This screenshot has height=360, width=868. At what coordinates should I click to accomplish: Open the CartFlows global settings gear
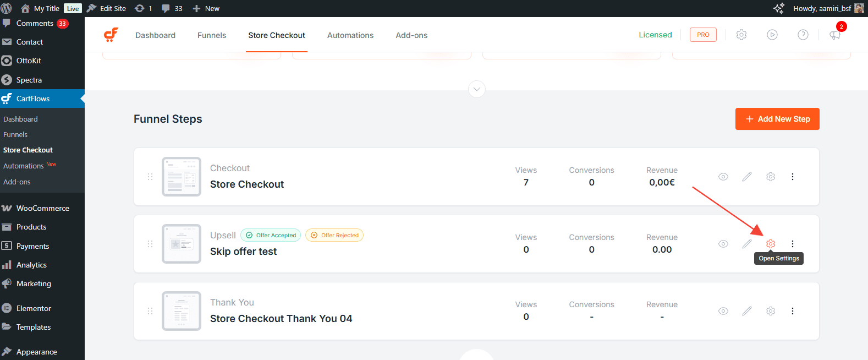click(741, 35)
